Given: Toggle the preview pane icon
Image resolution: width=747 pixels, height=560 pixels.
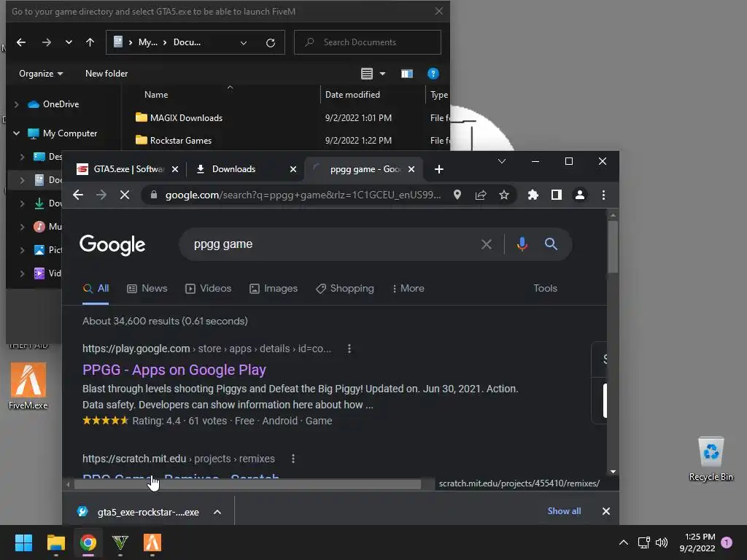Looking at the screenshot, I should pos(407,74).
